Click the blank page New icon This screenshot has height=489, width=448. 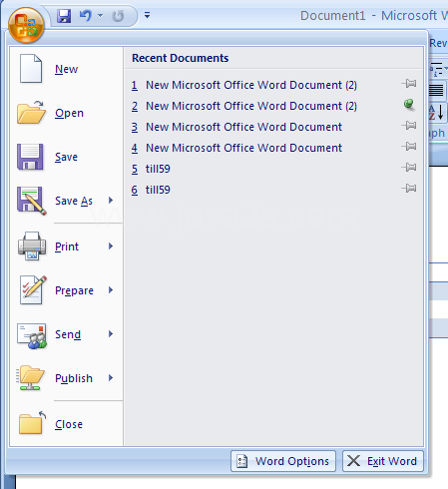point(31,69)
